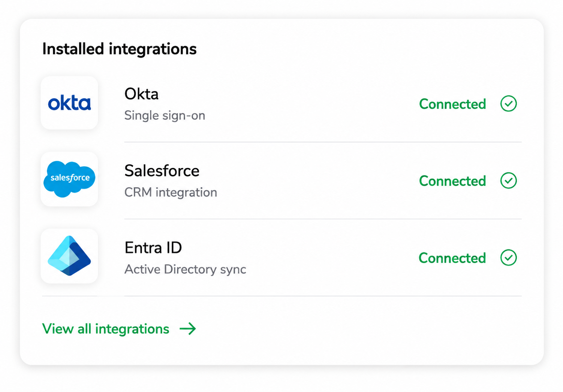Image resolution: width=563 pixels, height=392 pixels.
Task: Click the checkmark icon in the Entra ID row
Action: pyautogui.click(x=509, y=258)
